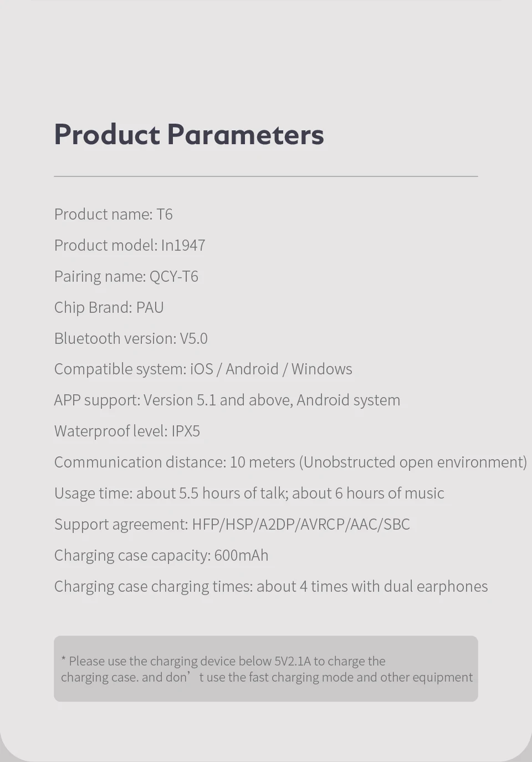Click the 5V2.1A charging notice box
The image size is (532, 762).
coord(266,669)
